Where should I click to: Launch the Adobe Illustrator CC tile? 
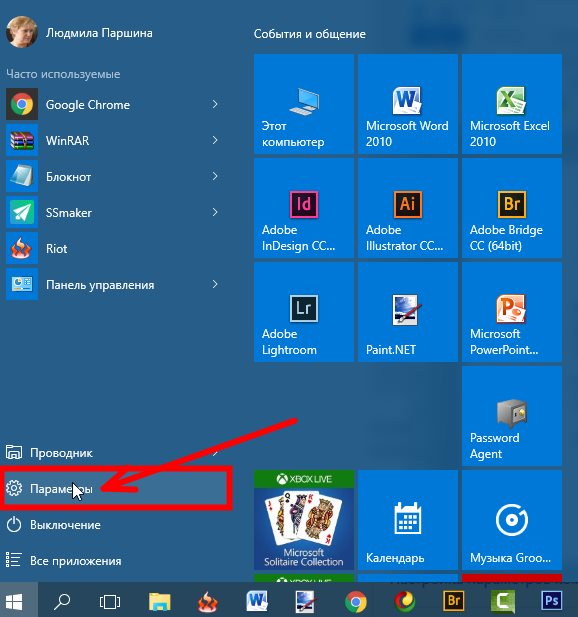point(408,208)
